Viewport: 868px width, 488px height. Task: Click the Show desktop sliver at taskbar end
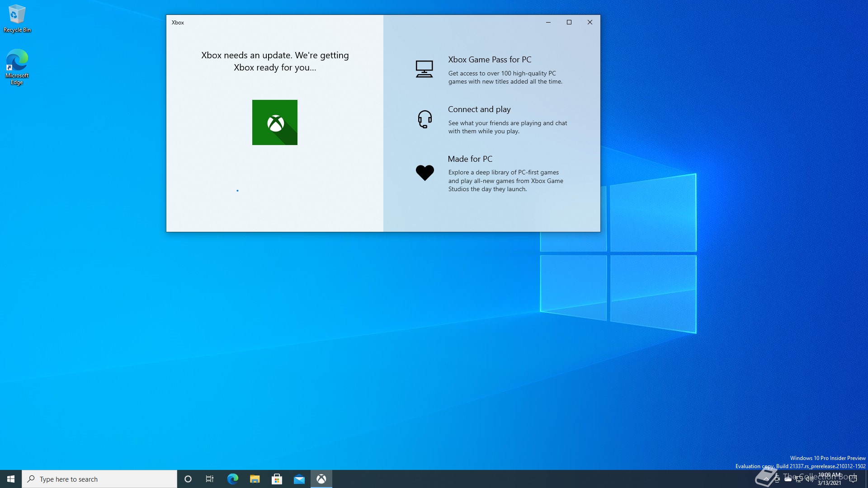(x=866, y=479)
